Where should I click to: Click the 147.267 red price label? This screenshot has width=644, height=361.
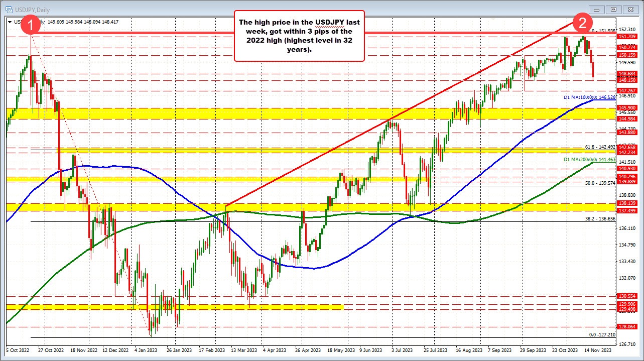coord(627,90)
